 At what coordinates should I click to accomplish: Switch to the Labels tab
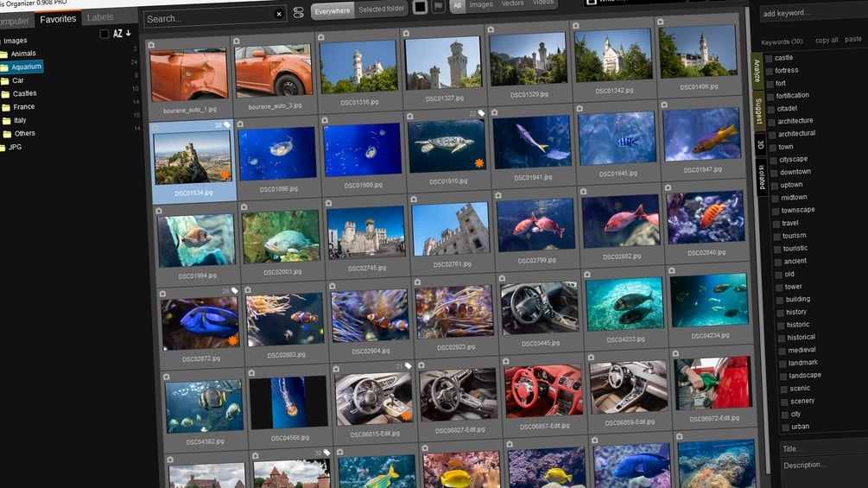click(100, 17)
